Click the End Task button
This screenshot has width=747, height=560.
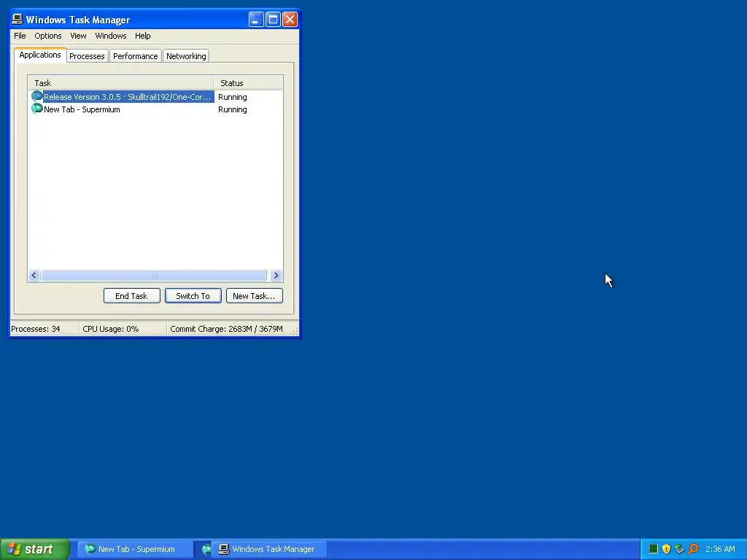point(131,296)
